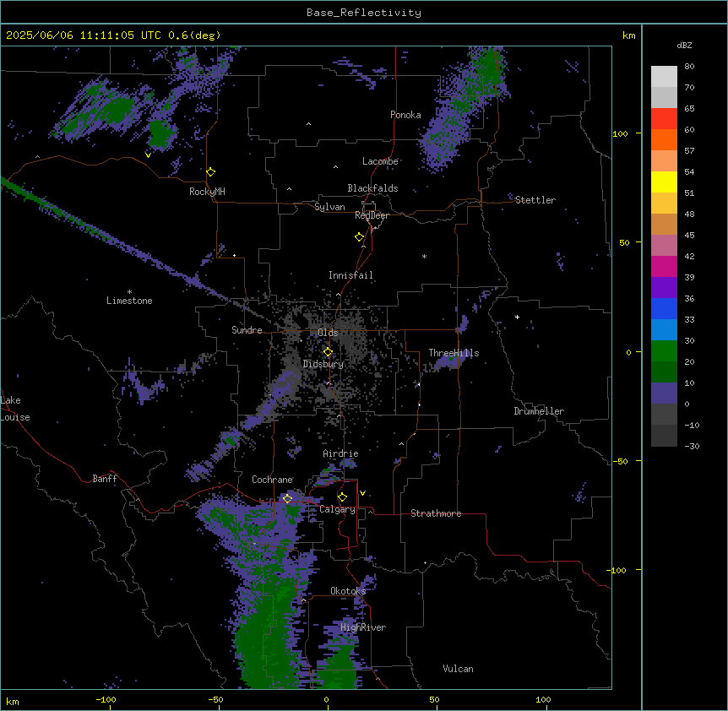Click the 2025/06/06 11:11:05 UTC timestamp
The height and width of the screenshot is (711, 728).
(84, 35)
